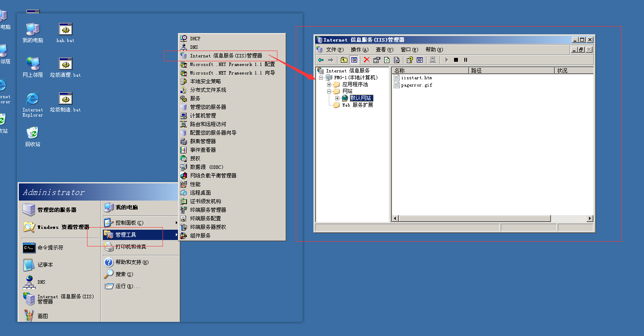644x336 pixels.
Task: Expand the 默认网站 tree node
Action: point(337,98)
